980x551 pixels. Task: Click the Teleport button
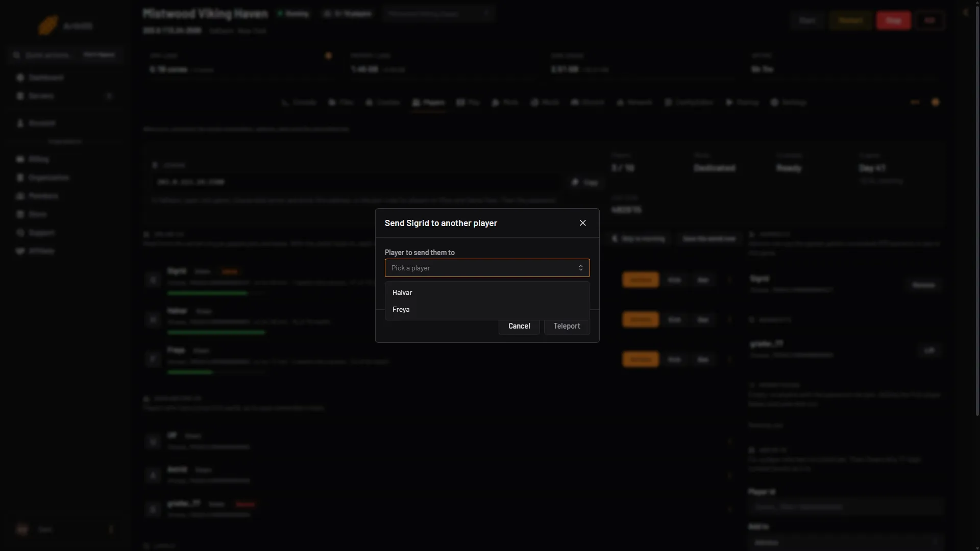(x=567, y=326)
